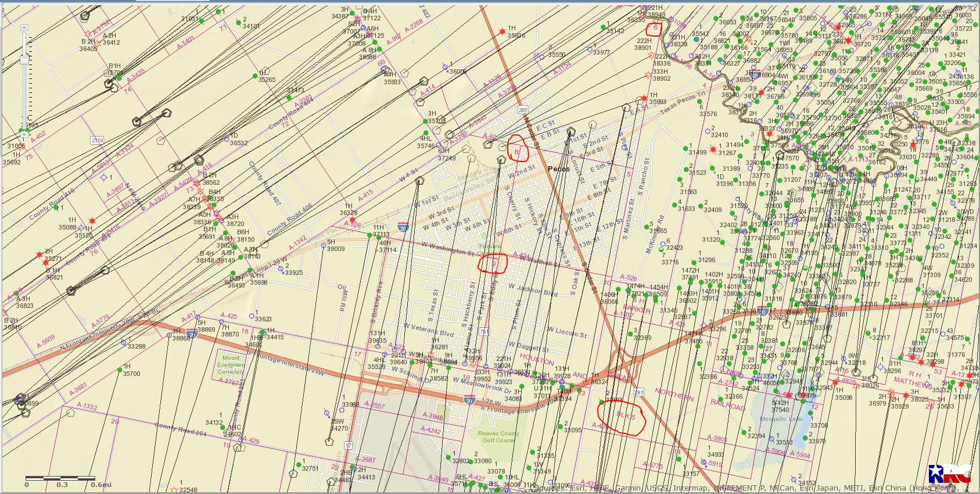Select the green well symbol labeled 35165
The width and height of the screenshot is (980, 494).
pos(646,227)
